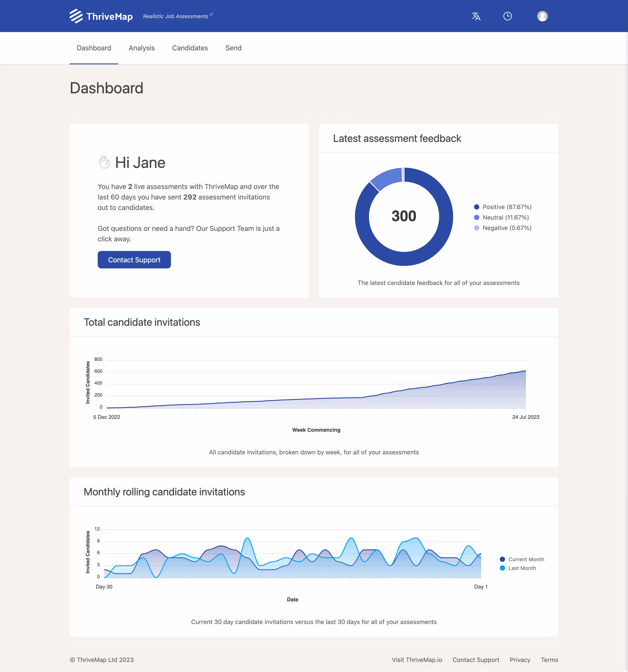Go to the Send tab
The image size is (628, 672).
click(x=233, y=48)
